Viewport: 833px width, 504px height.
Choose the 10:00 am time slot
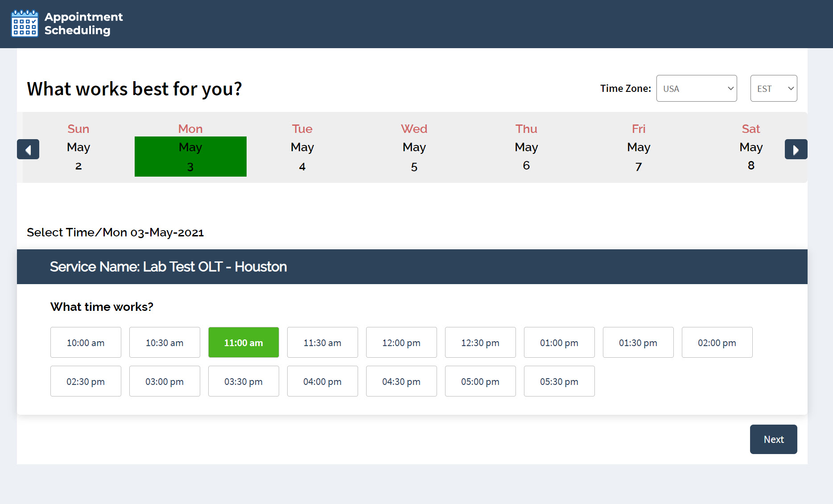coord(86,343)
